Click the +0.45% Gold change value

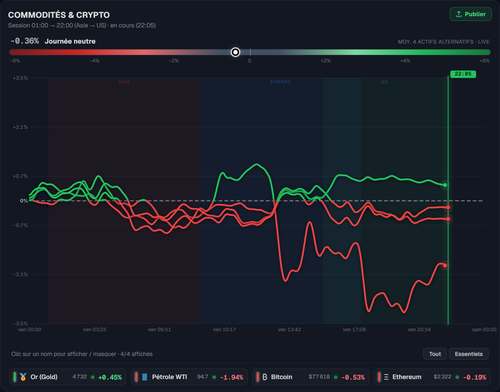click(x=110, y=377)
